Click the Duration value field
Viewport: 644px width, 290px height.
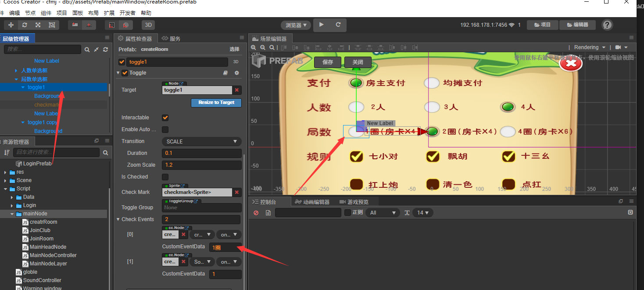(x=202, y=153)
